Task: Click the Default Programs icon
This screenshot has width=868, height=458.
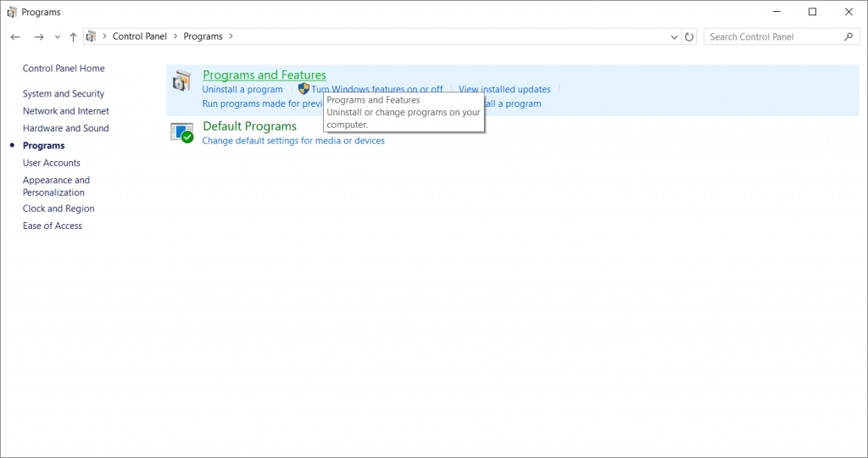Action: (181, 133)
